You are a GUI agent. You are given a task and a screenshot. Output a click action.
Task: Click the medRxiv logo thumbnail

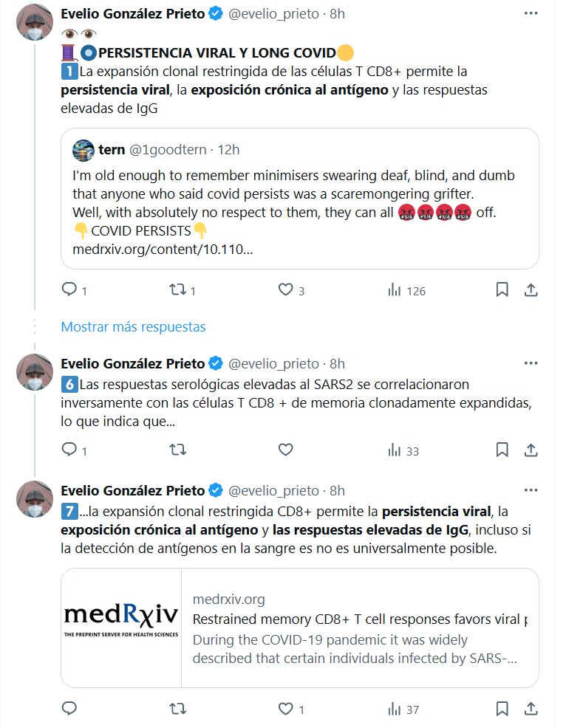point(120,628)
